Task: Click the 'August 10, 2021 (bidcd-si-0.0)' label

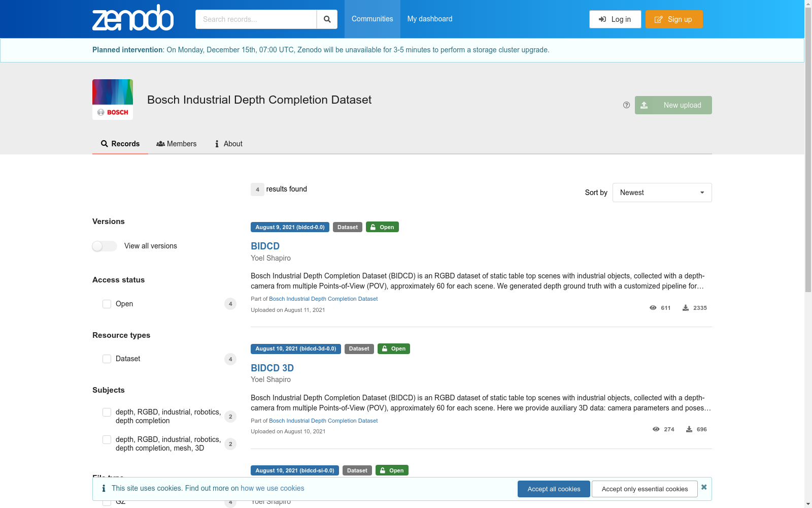Action: tap(295, 470)
